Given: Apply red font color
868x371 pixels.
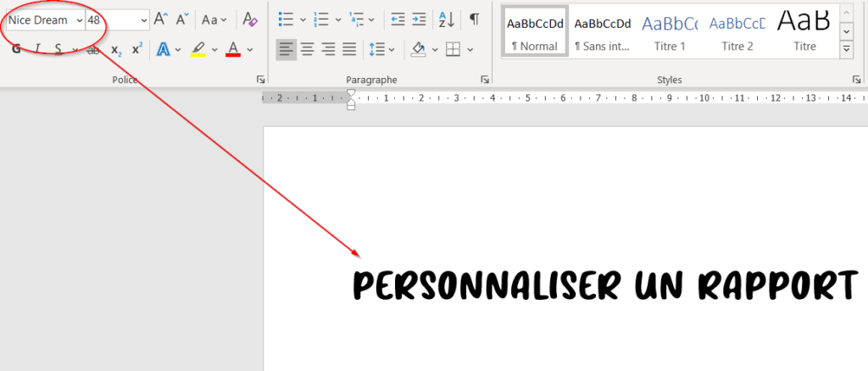Looking at the screenshot, I should [x=233, y=49].
